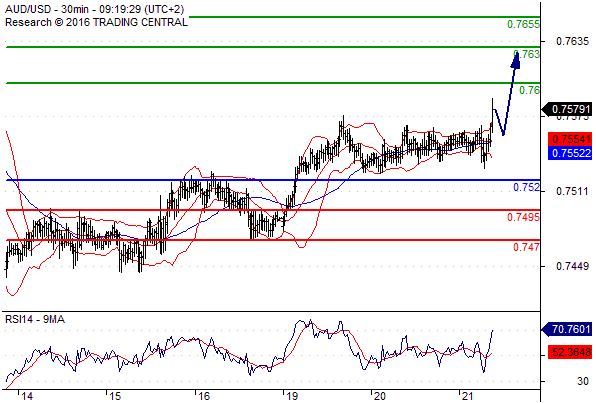Click the green 0.7655 resistance label
Screen dimensions: 596x403
tap(523, 24)
